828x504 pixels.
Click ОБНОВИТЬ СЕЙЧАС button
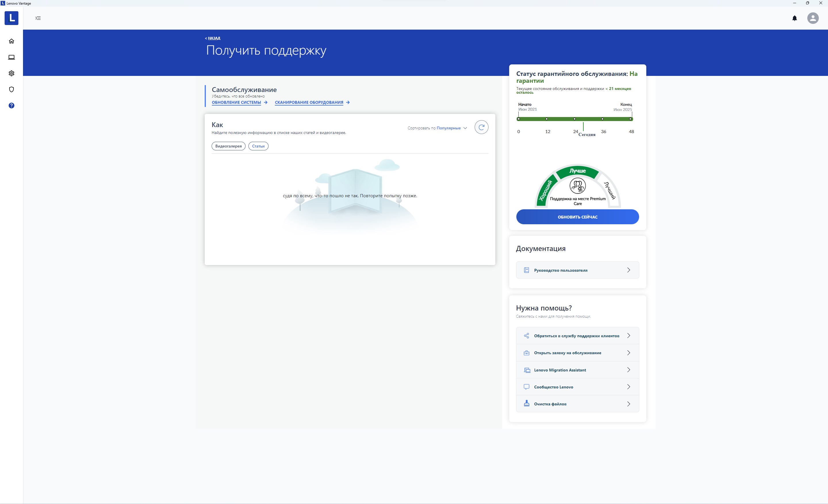[577, 217]
